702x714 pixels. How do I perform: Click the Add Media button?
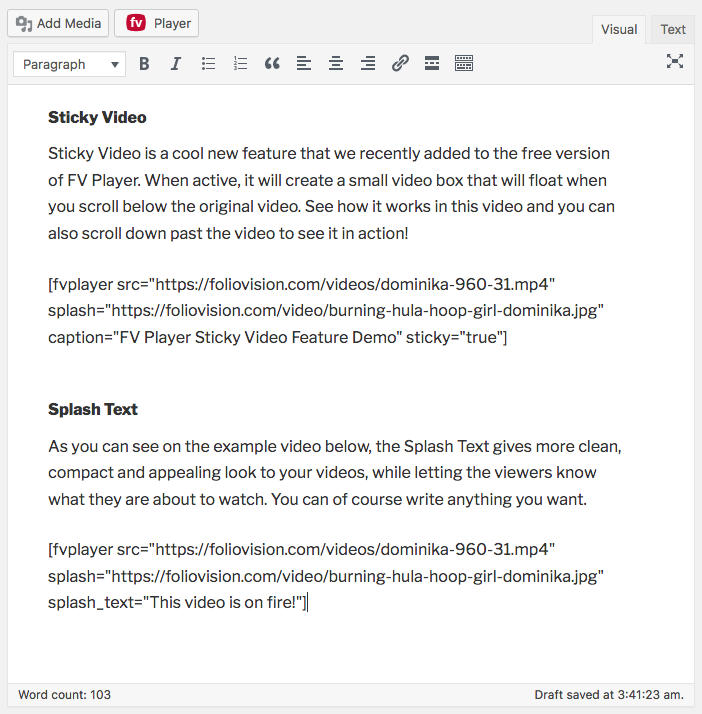click(58, 23)
